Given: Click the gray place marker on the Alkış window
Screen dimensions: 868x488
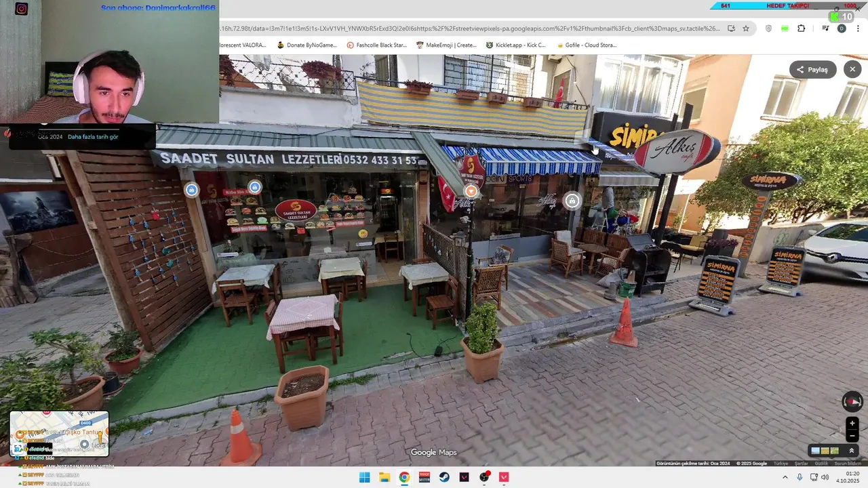Looking at the screenshot, I should pyautogui.click(x=572, y=201).
